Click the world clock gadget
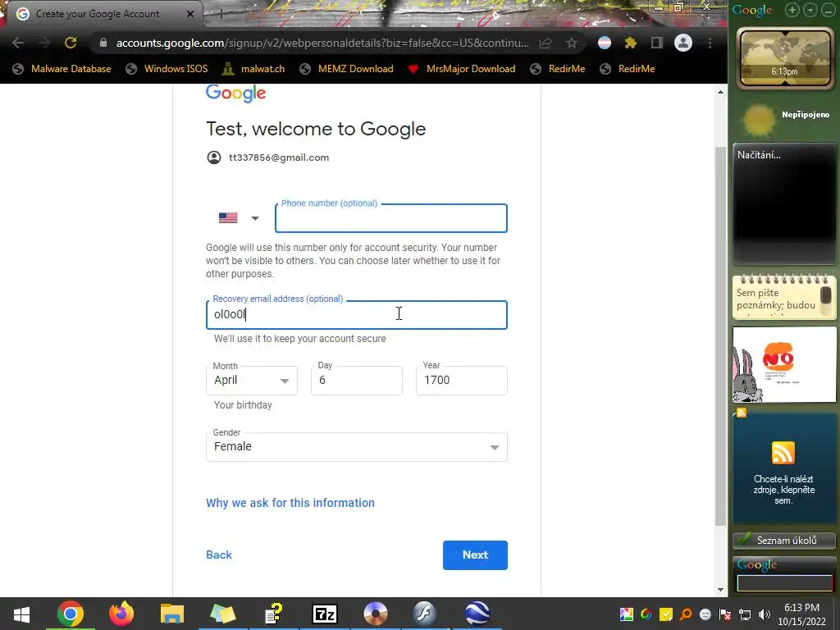This screenshot has width=840, height=630. coord(785,58)
